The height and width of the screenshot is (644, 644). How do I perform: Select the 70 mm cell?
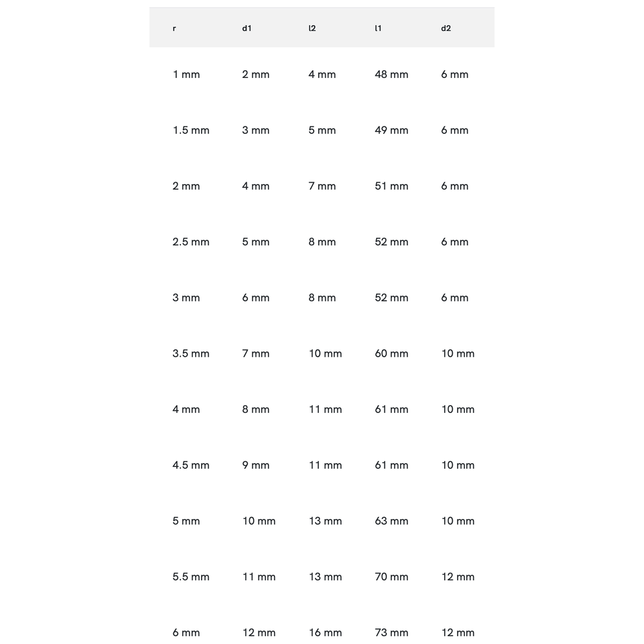point(391,577)
